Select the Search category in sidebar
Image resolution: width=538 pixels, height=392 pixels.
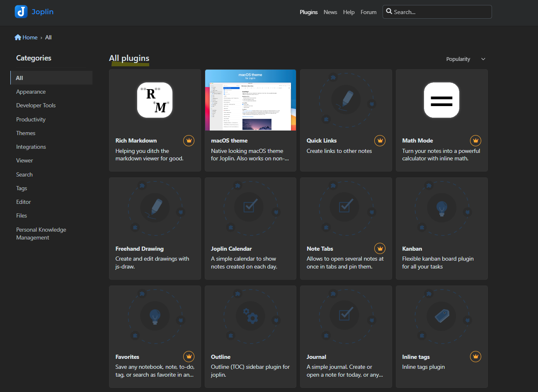point(24,174)
